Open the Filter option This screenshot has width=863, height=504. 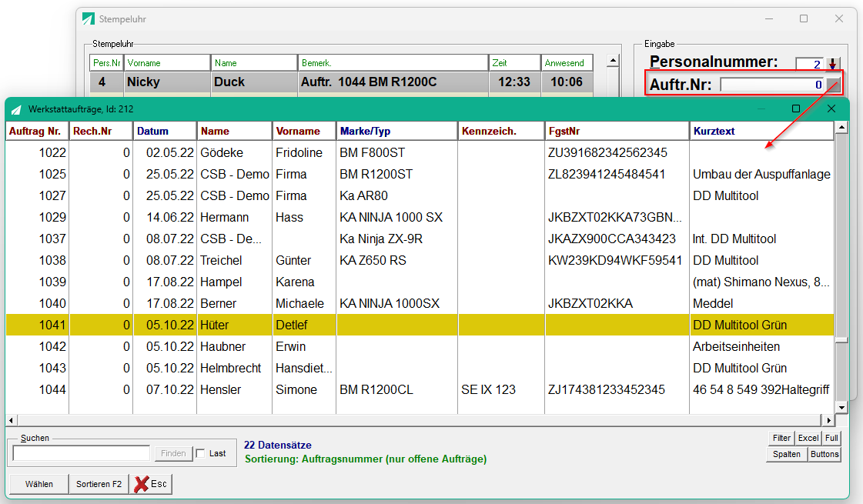[x=781, y=438]
